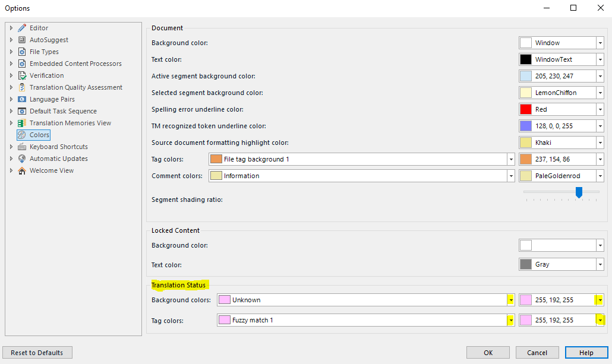Click the Language Pairs icon
This screenshot has width=612, height=364.
(22, 99)
